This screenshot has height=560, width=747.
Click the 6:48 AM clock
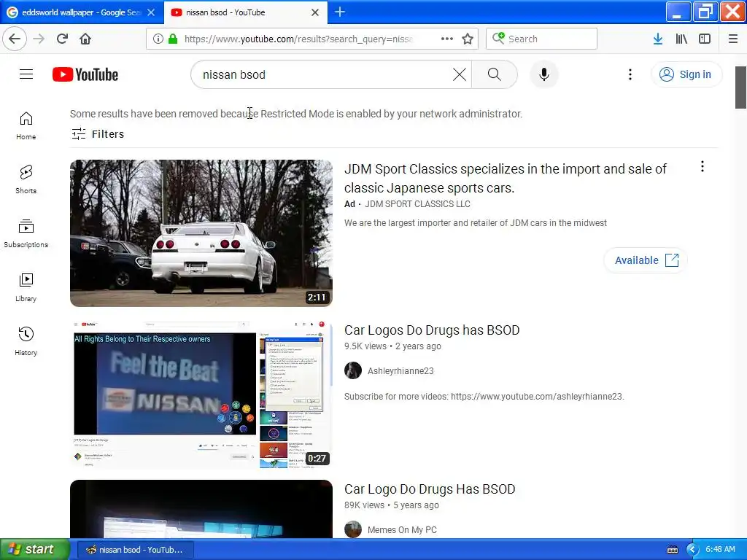(720, 549)
